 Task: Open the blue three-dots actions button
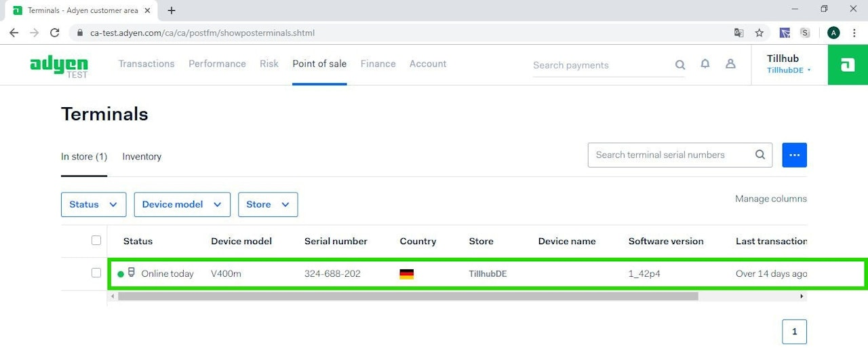click(x=795, y=155)
